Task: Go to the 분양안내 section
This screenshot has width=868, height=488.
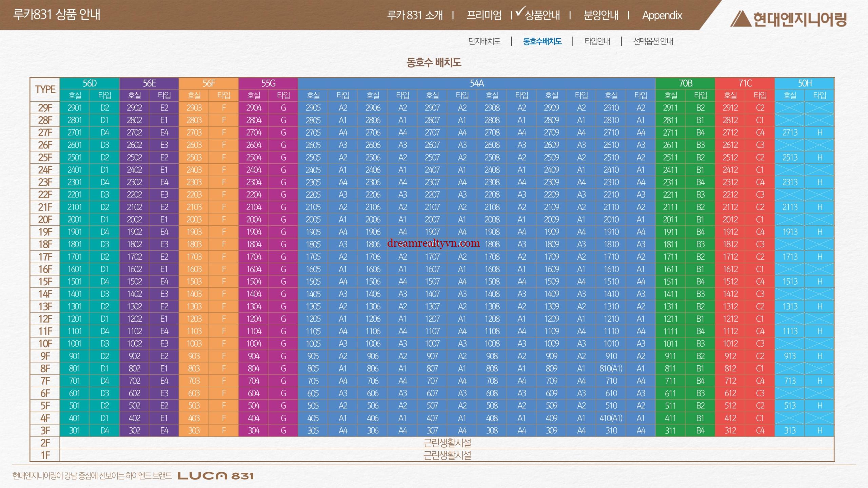Action: (x=600, y=15)
